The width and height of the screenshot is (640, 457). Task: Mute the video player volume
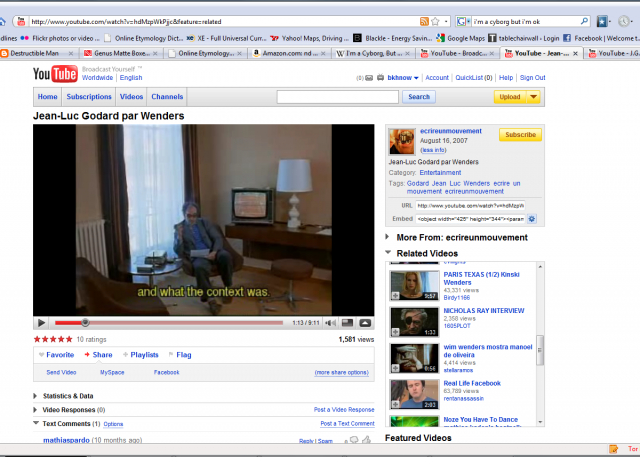click(330, 323)
